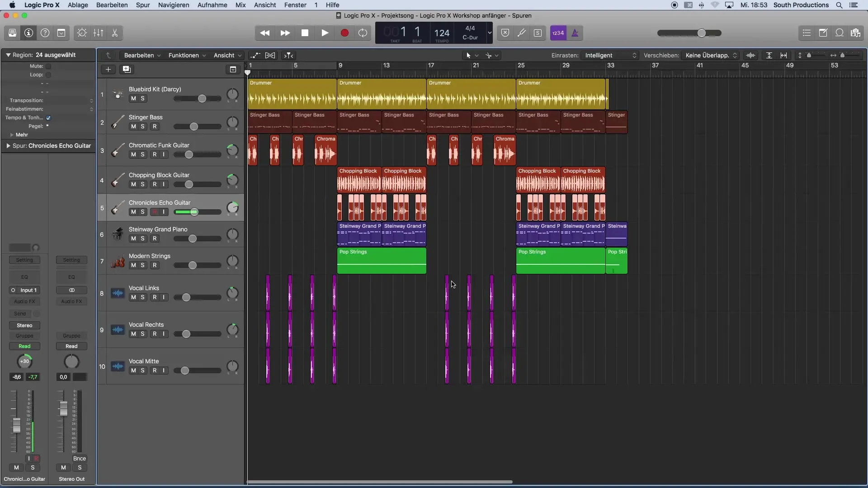The height and width of the screenshot is (488, 868).
Task: Click the Vocal Links waveform track icon
Action: coord(118,293)
